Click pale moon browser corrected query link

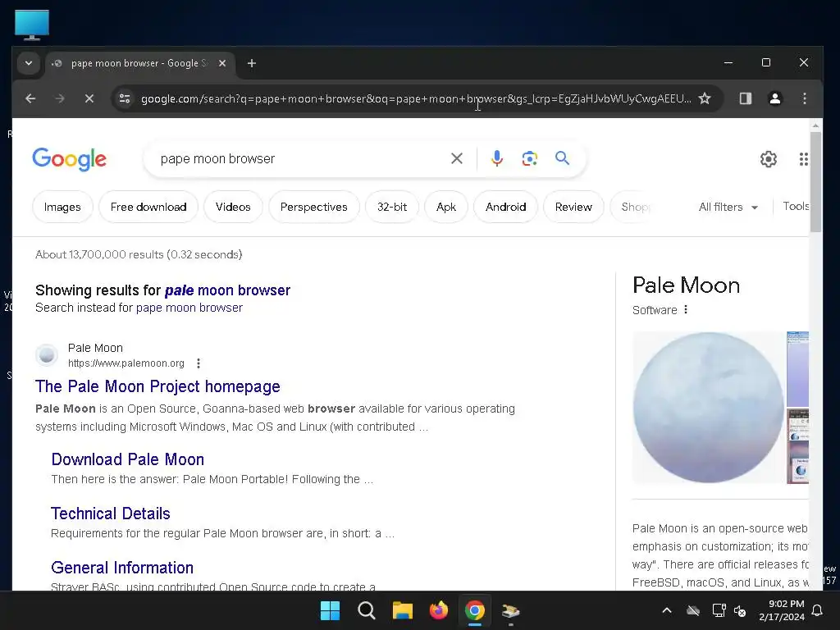pyautogui.click(x=227, y=290)
